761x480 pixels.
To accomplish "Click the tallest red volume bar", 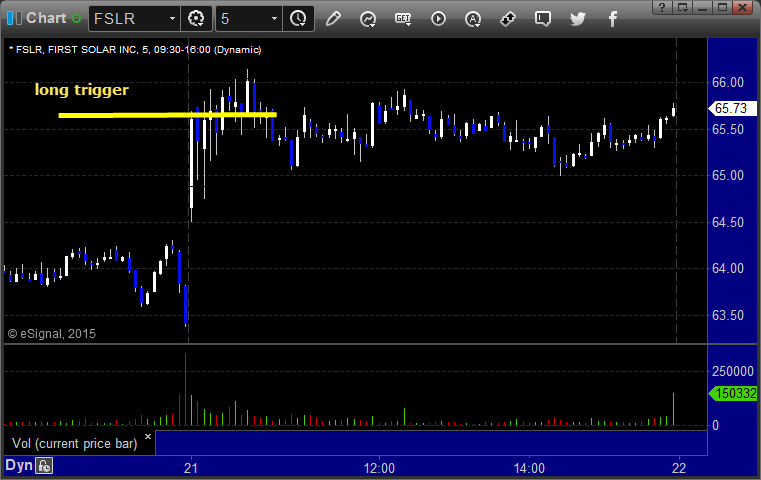I will coord(185,389).
